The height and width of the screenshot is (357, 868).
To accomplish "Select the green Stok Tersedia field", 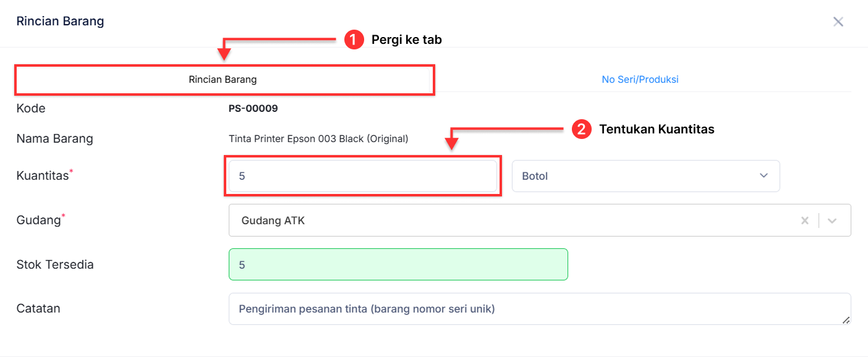I will (398, 264).
